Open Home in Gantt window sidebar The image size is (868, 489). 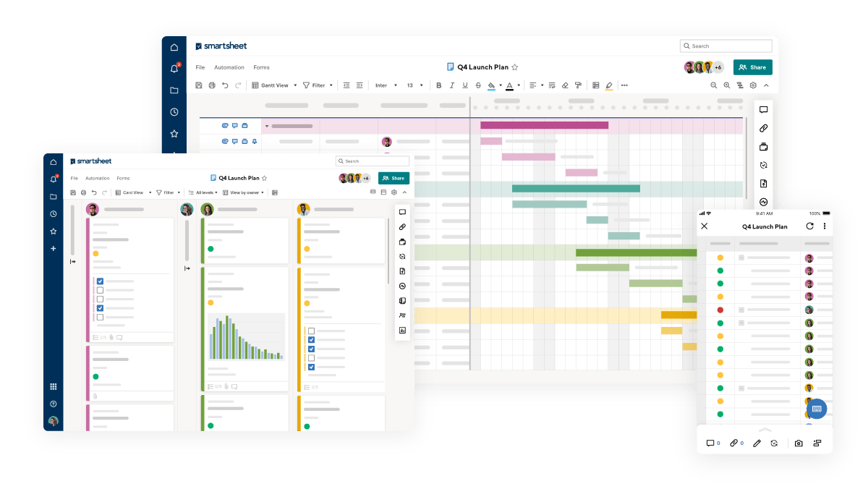click(174, 47)
